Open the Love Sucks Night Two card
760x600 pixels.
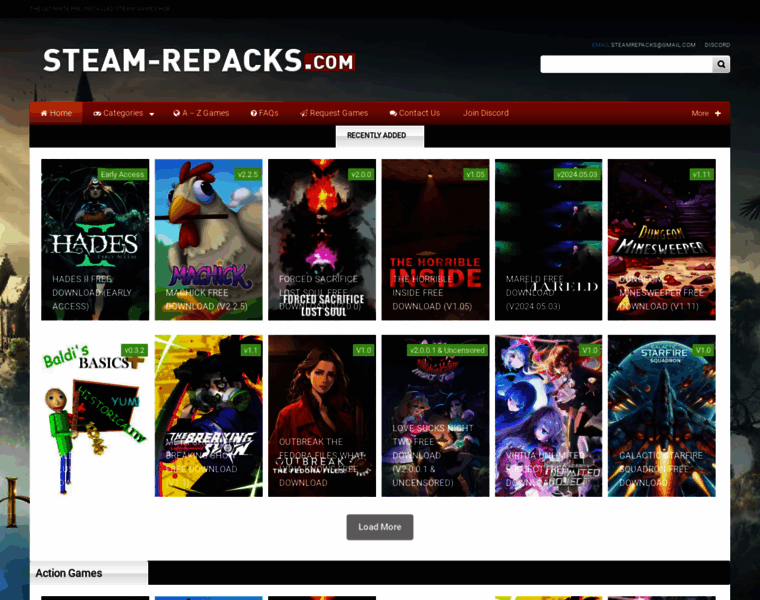(x=435, y=416)
